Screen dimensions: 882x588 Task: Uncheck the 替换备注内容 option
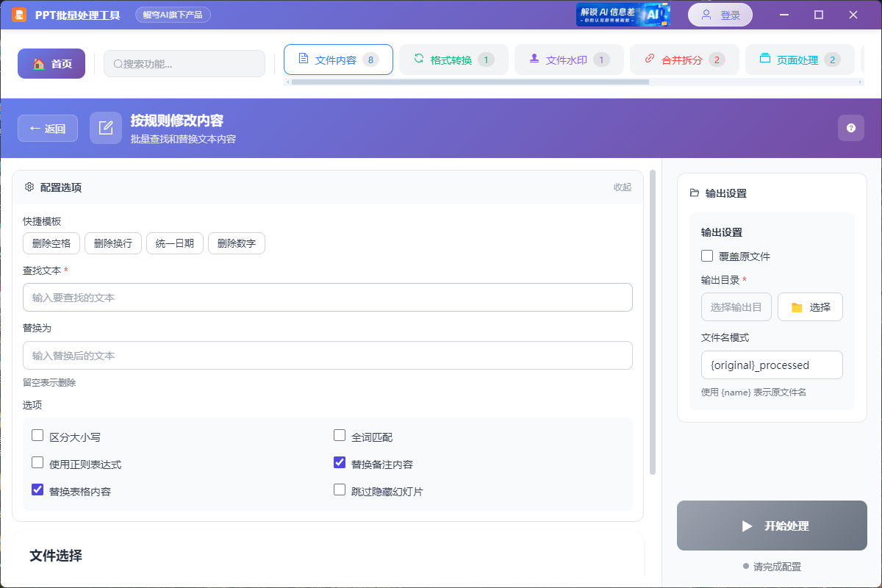pos(340,462)
